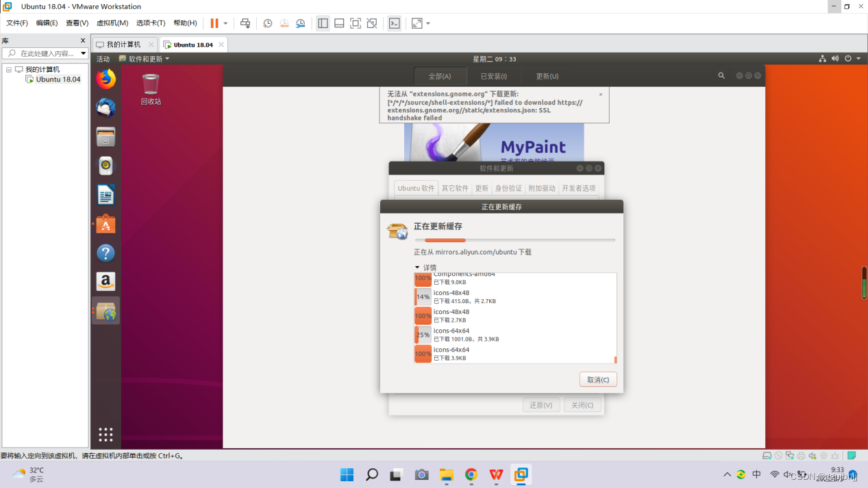
Task: Click the 关闭(C) button in 软件和更新
Action: 582,405
